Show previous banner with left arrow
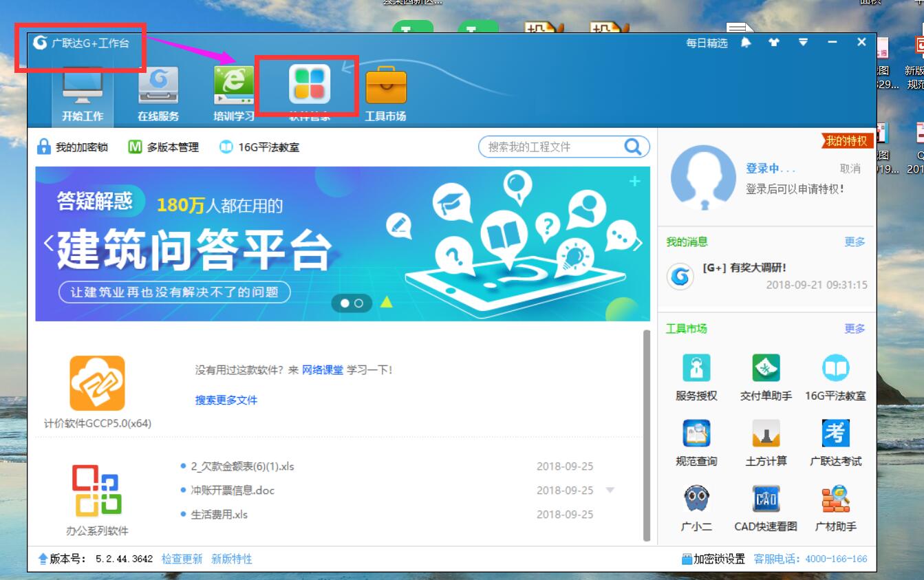924x580 pixels. [x=48, y=243]
